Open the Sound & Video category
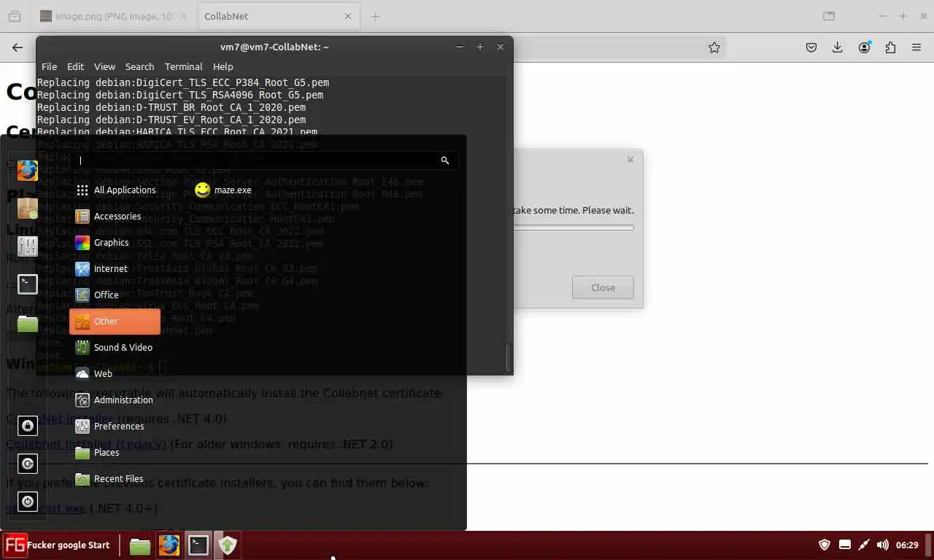The image size is (934, 560). 115,347
